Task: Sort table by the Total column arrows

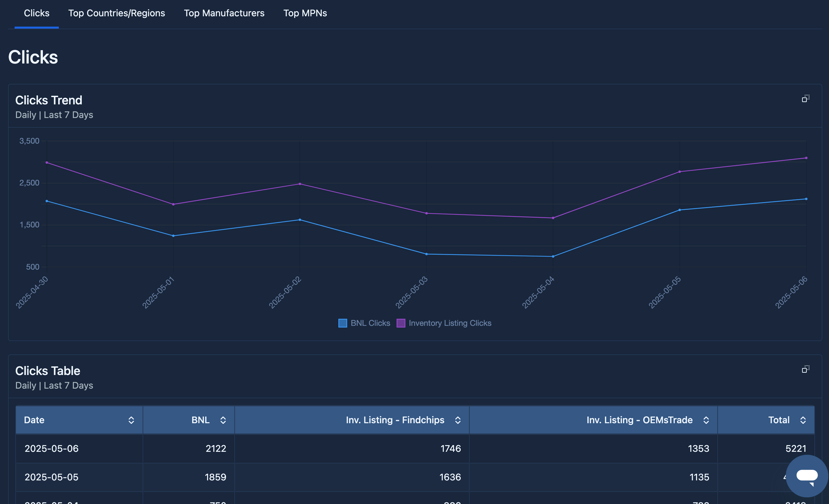Action: [803, 420]
